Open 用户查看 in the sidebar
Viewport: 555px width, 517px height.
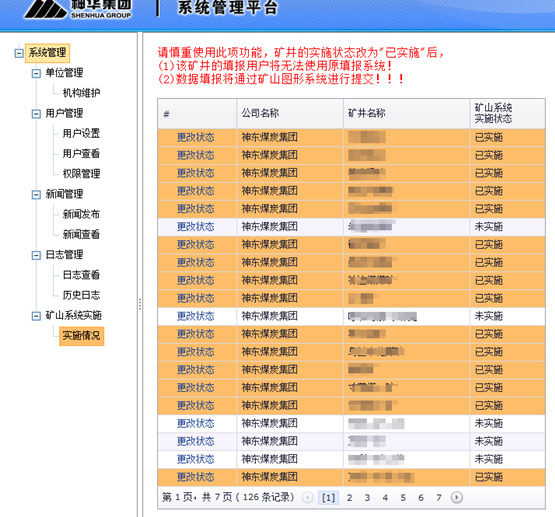81,154
